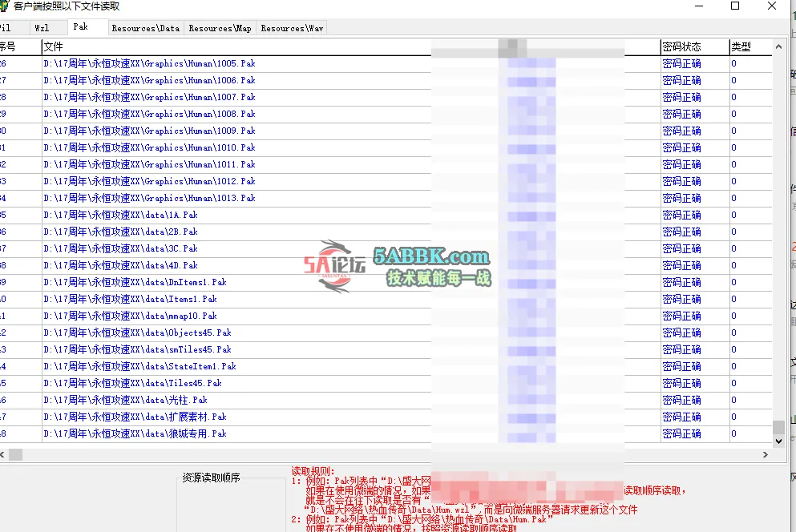Select row data\3C.Pak
The image size is (796, 532).
[386, 248]
